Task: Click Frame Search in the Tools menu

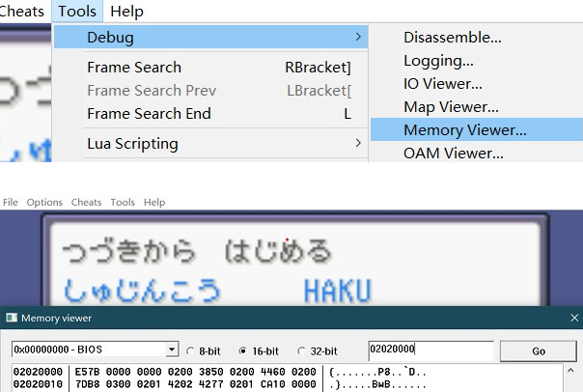Action: (134, 68)
